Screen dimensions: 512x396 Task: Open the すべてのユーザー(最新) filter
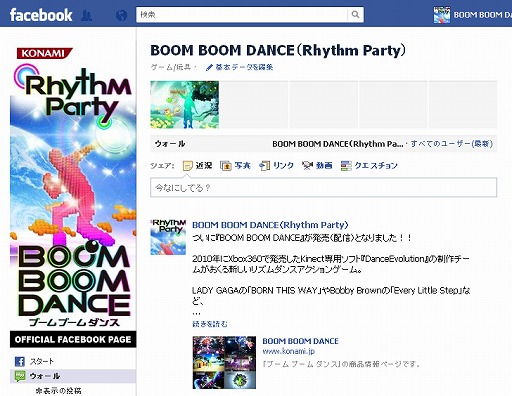pyautogui.click(x=452, y=144)
